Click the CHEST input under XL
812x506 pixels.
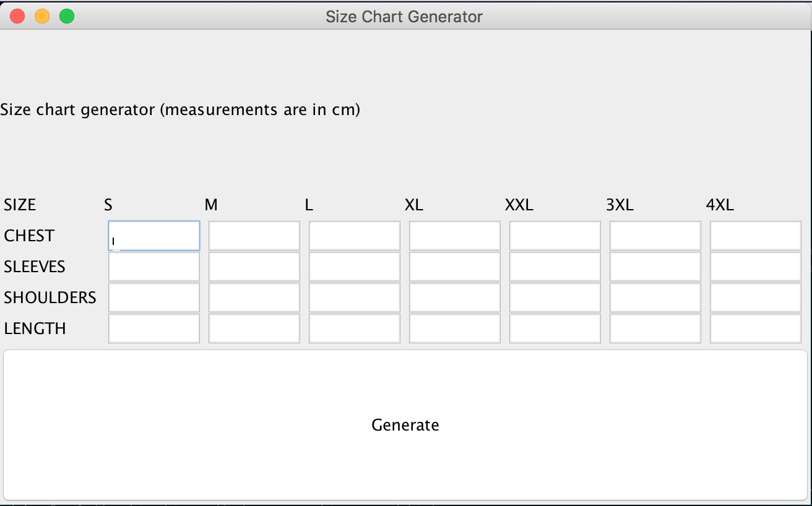(x=455, y=236)
